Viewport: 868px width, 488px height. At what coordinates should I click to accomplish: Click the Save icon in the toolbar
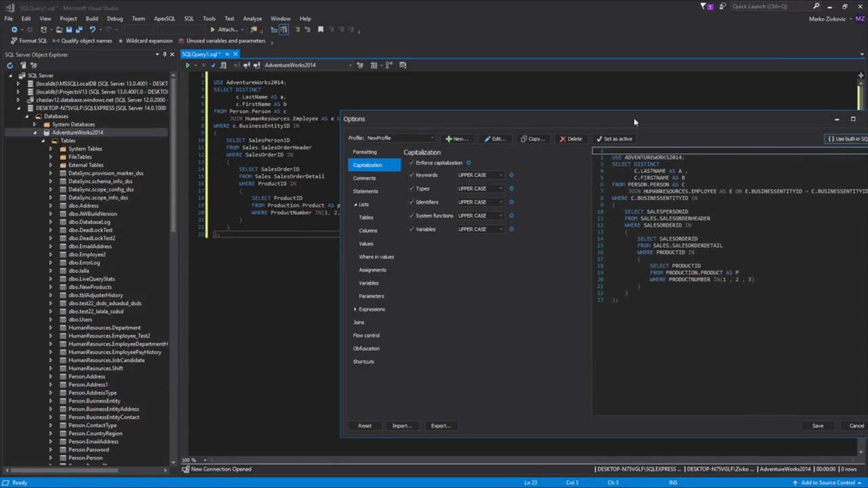pyautogui.click(x=69, y=29)
